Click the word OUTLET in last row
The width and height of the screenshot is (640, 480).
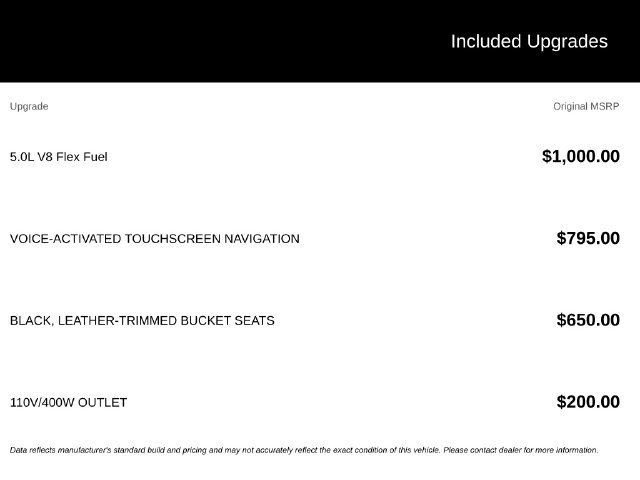[102, 403]
